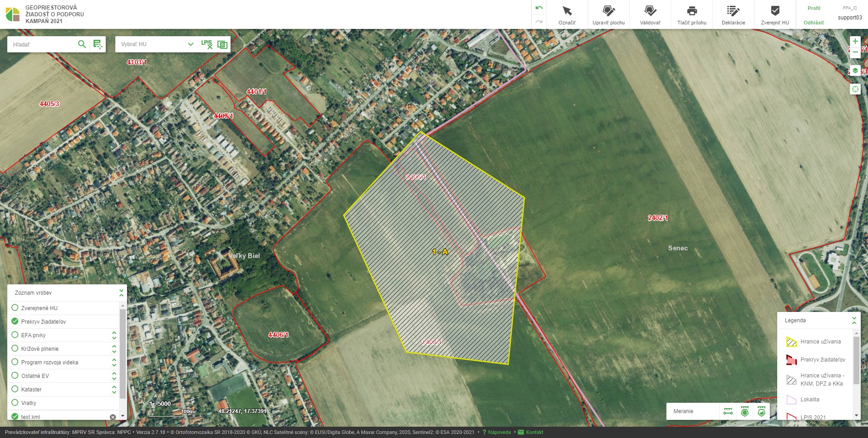Screen dimensions: 868x438
Task: Click the support03 user name
Action: point(850,18)
